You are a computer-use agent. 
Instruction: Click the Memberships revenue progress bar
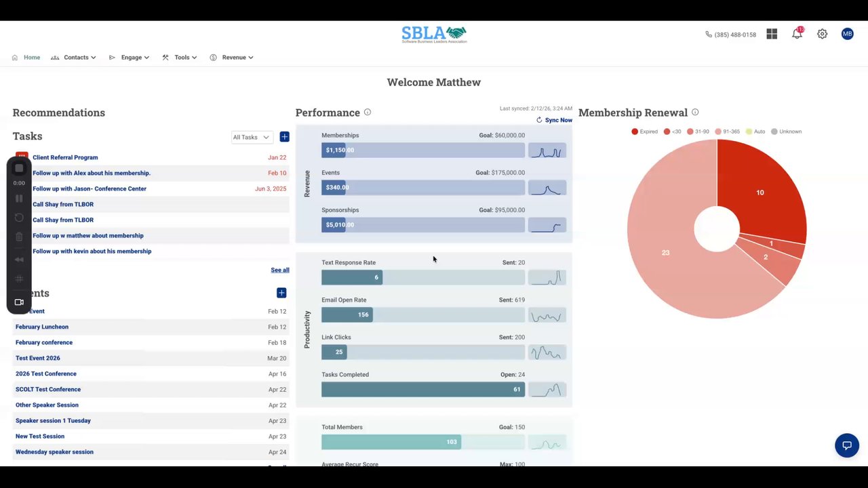[x=423, y=150]
